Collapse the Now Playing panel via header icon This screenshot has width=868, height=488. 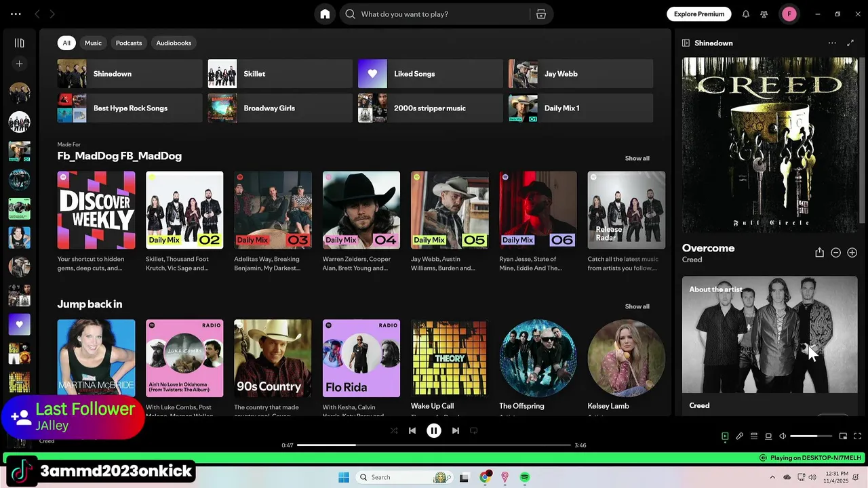(686, 43)
